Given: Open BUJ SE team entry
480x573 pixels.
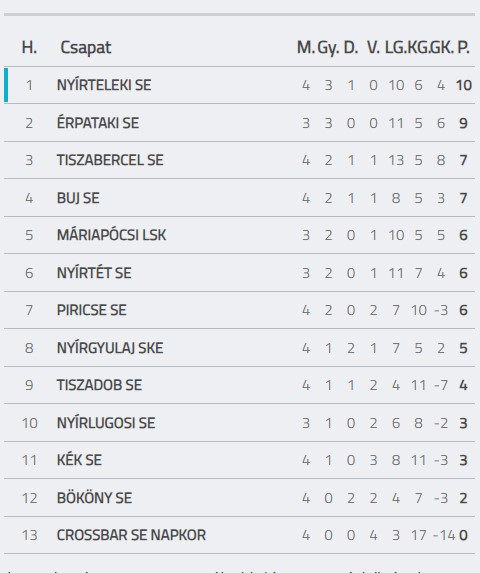Looking at the screenshot, I should 78,198.
